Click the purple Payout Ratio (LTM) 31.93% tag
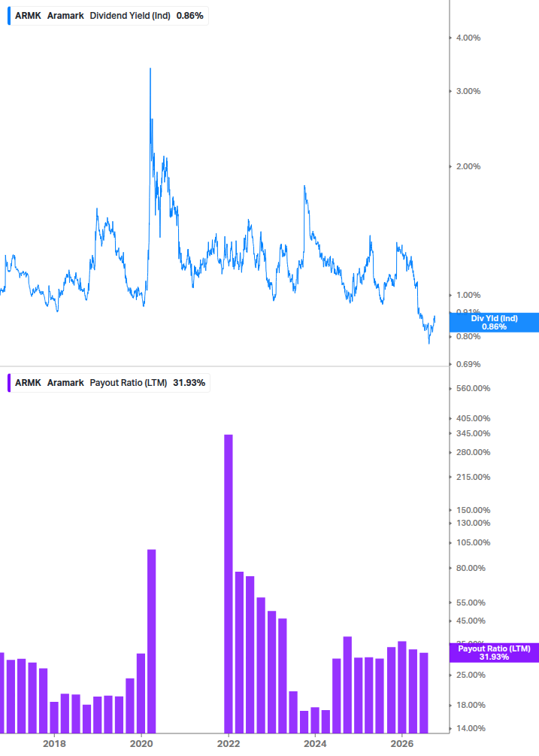Viewport: 539px width, 756px height. 494,653
